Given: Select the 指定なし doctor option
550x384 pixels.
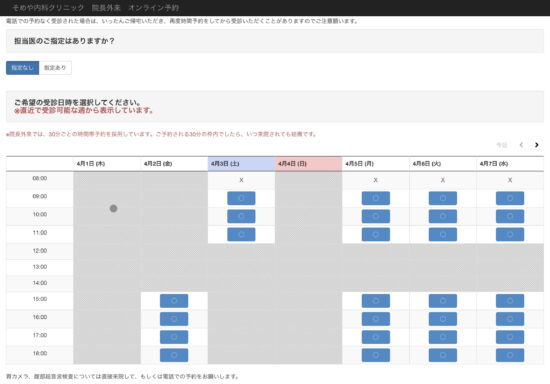Looking at the screenshot, I should 22,68.
